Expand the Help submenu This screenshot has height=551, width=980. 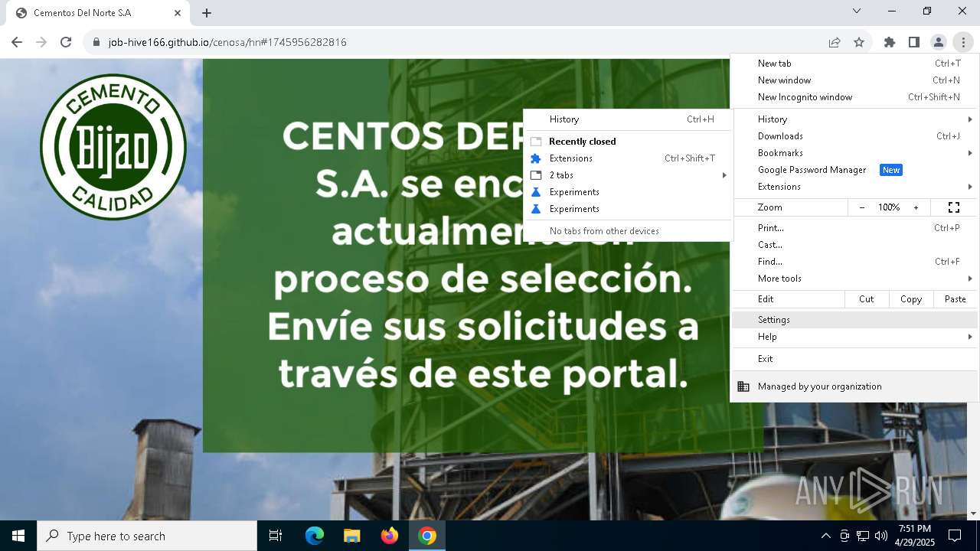854,337
